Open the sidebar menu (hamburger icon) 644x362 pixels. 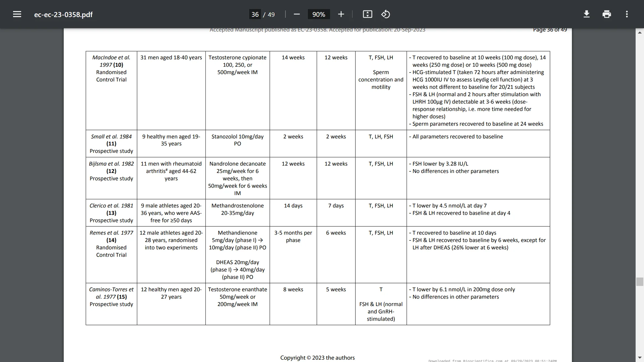pyautogui.click(x=17, y=14)
